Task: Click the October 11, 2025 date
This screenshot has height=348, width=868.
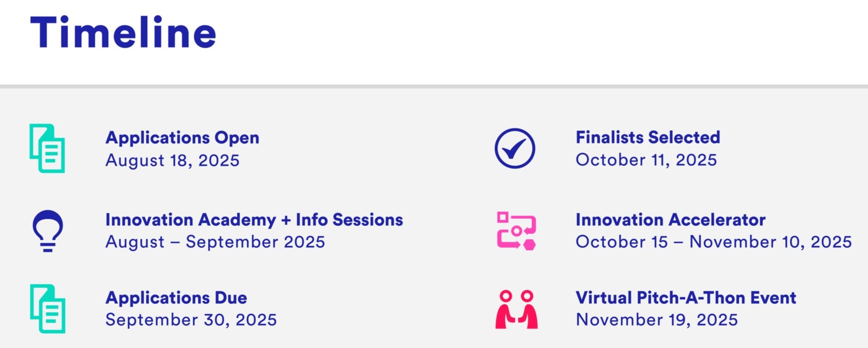Action: click(x=646, y=160)
